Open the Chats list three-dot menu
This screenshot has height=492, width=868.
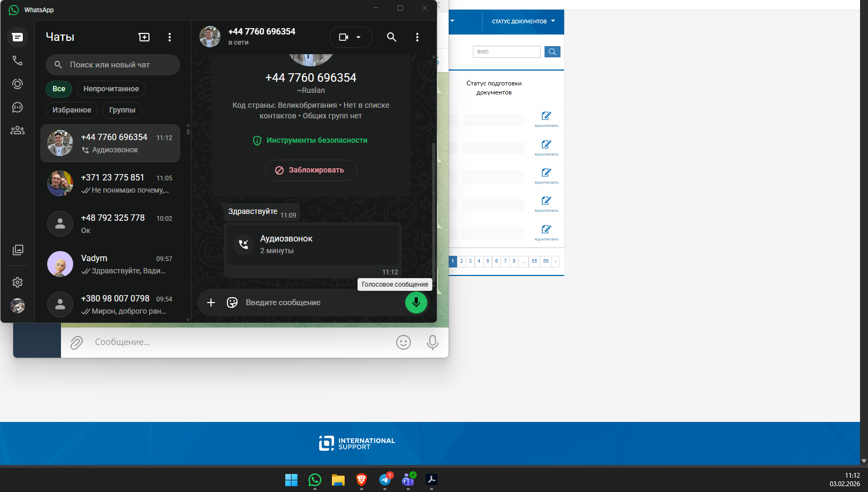pyautogui.click(x=170, y=37)
